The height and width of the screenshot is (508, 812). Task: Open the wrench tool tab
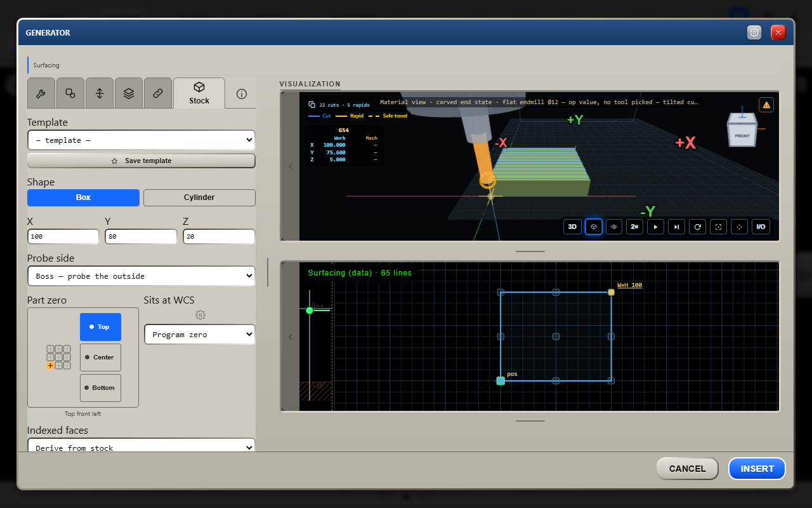tap(41, 93)
